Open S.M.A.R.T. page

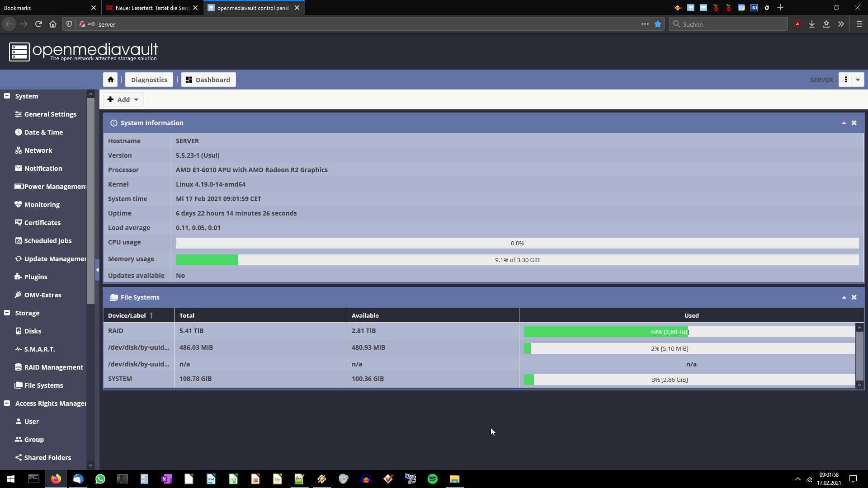35,349
